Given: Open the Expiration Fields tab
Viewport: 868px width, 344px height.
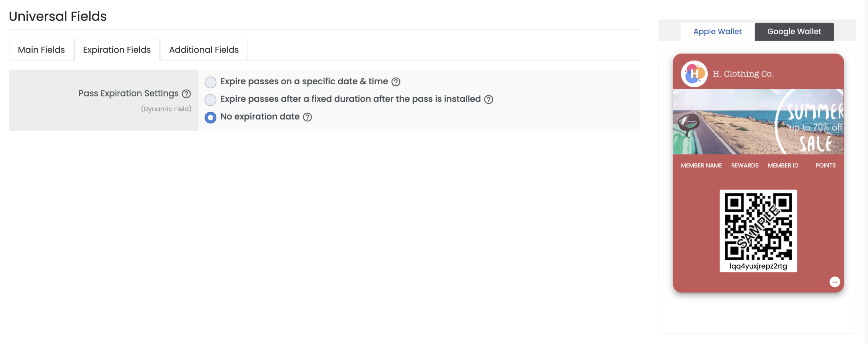Looking at the screenshot, I should [117, 50].
